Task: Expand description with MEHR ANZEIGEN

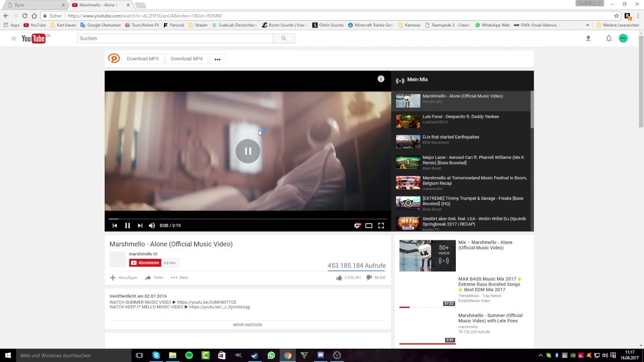Action: pyautogui.click(x=248, y=325)
